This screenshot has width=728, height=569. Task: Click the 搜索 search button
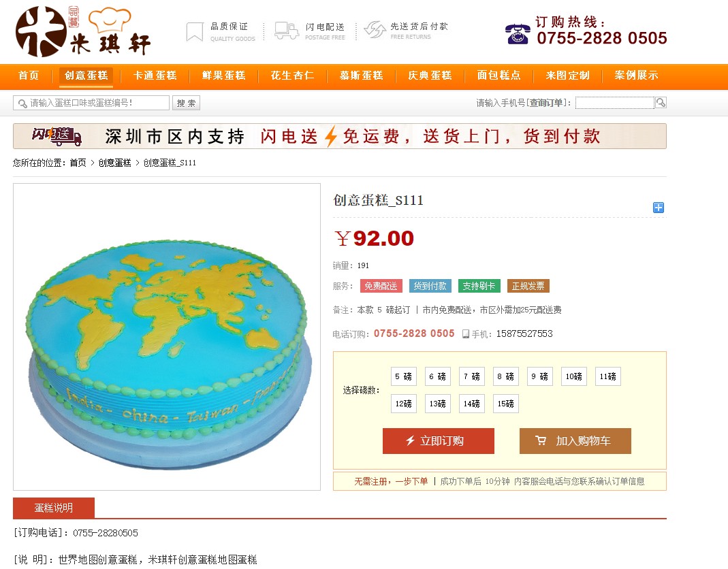coord(186,103)
